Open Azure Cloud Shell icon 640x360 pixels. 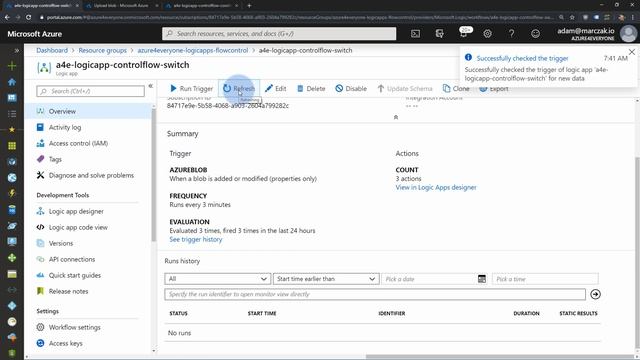point(416,34)
